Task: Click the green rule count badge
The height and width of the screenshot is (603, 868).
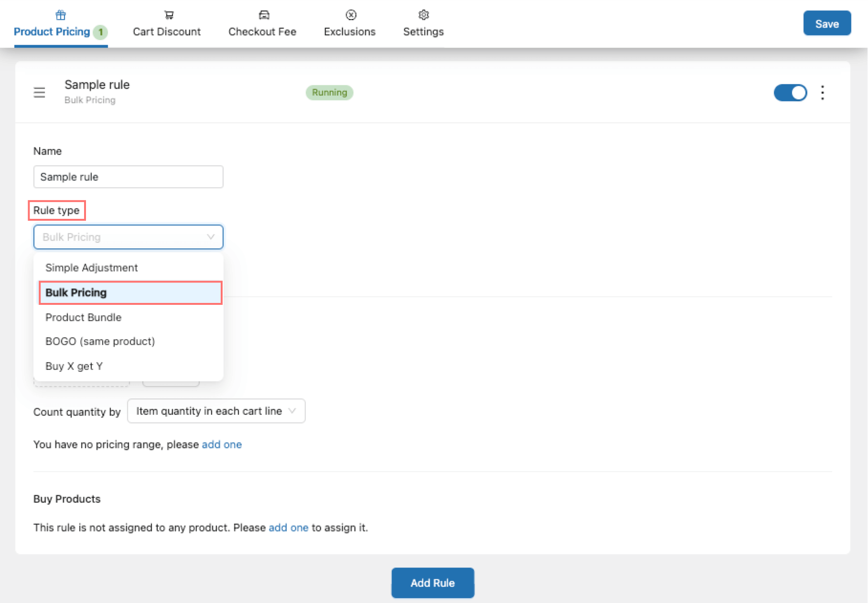Action: 100,32
